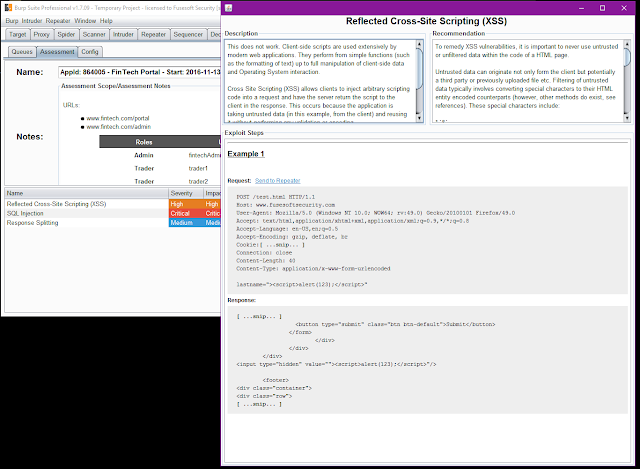Open the Intruder menu in menu bar
Image resolution: width=640 pixels, height=469 pixels.
pos(32,21)
